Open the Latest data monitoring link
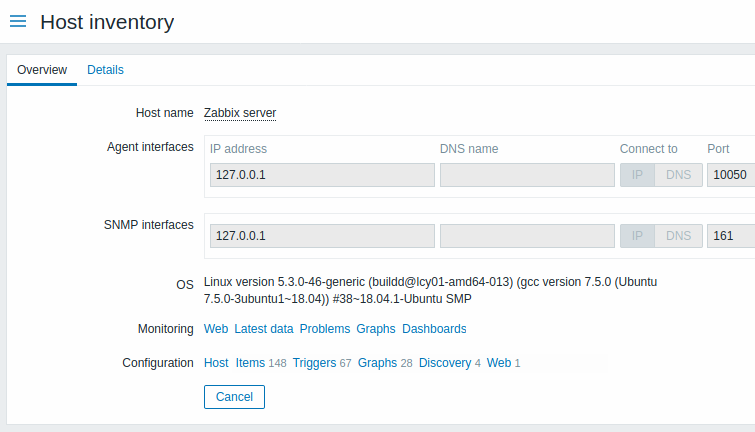Viewport: 755px width, 432px height. pyautogui.click(x=264, y=329)
